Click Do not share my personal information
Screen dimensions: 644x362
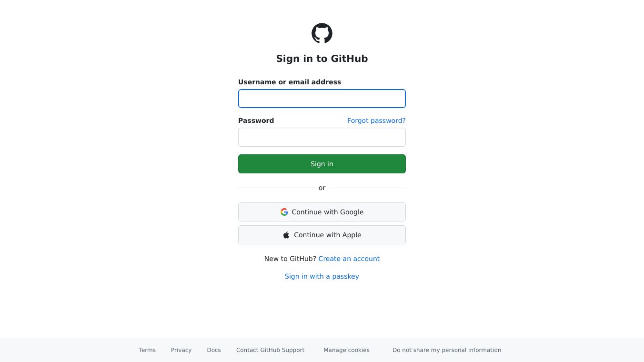[447, 350]
